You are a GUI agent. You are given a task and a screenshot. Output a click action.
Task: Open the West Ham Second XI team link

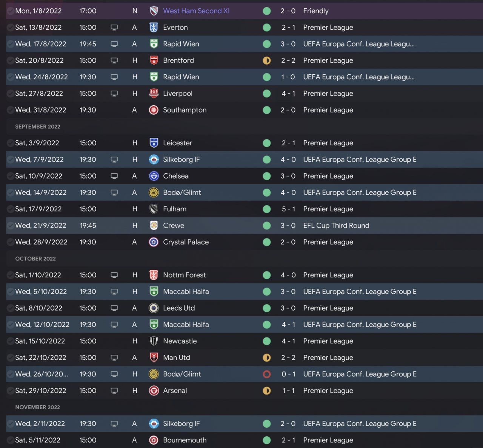(196, 11)
